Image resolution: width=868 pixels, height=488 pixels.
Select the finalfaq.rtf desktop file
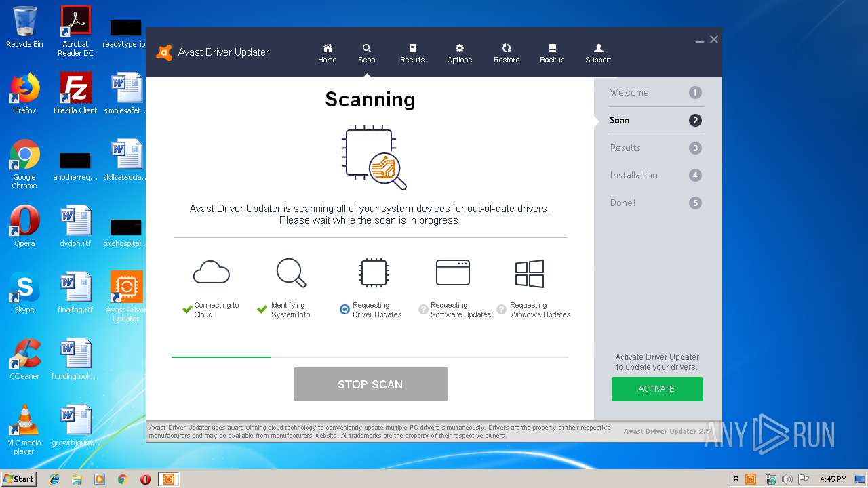75,293
